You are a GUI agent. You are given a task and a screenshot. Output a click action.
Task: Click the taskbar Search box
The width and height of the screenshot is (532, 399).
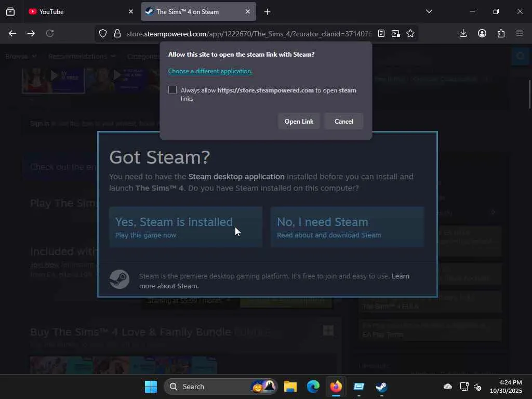click(220, 387)
